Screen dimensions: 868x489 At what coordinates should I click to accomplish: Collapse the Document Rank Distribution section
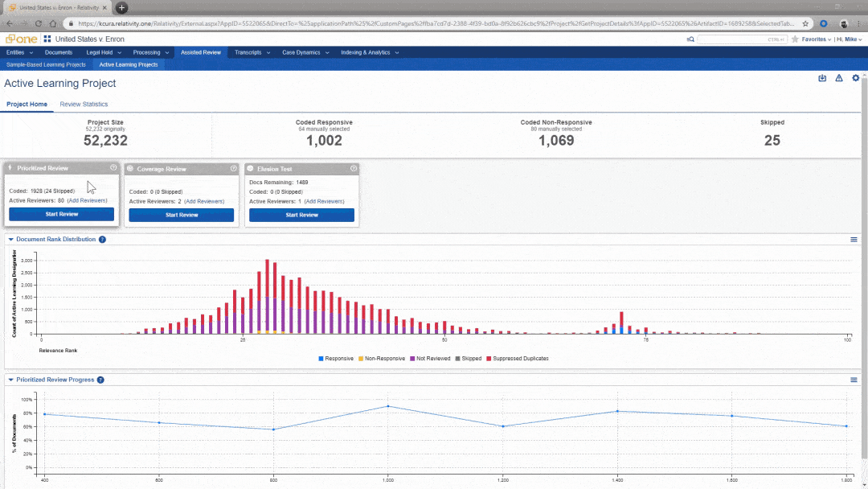pos(10,239)
